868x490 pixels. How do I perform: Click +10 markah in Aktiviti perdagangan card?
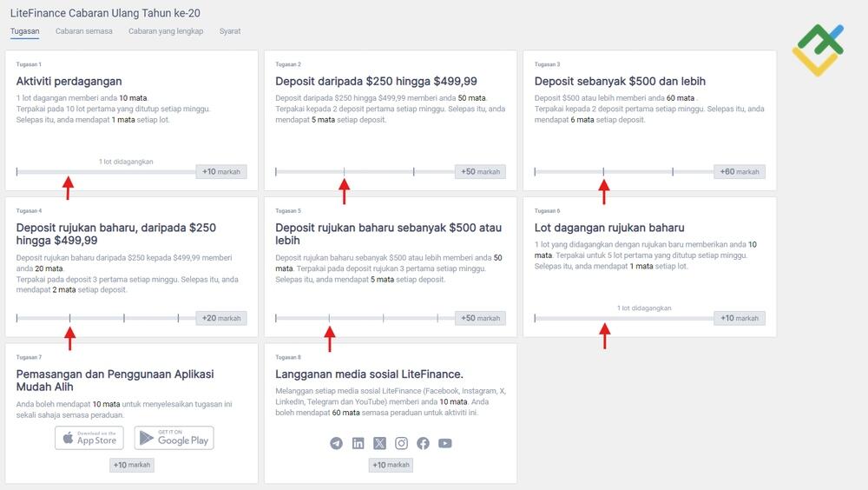coord(220,172)
